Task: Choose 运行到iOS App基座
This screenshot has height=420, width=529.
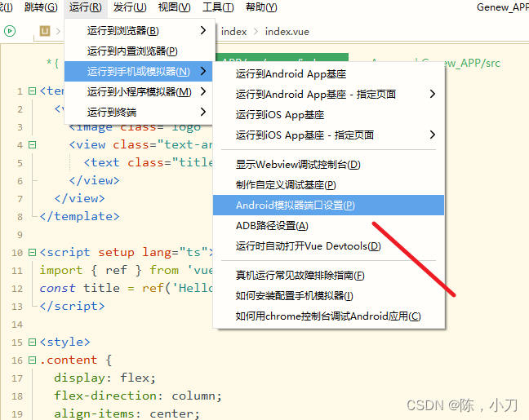Action: pyautogui.click(x=329, y=115)
